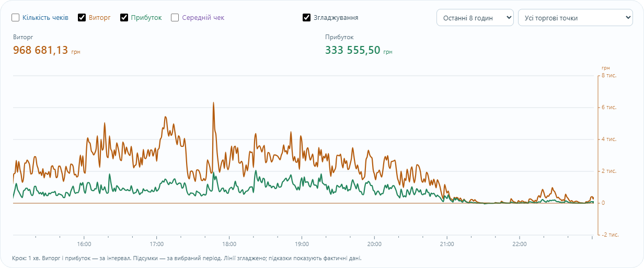This screenshot has width=644, height=268.
Task: Click the 18:00 time axis label
Action: coord(229,244)
